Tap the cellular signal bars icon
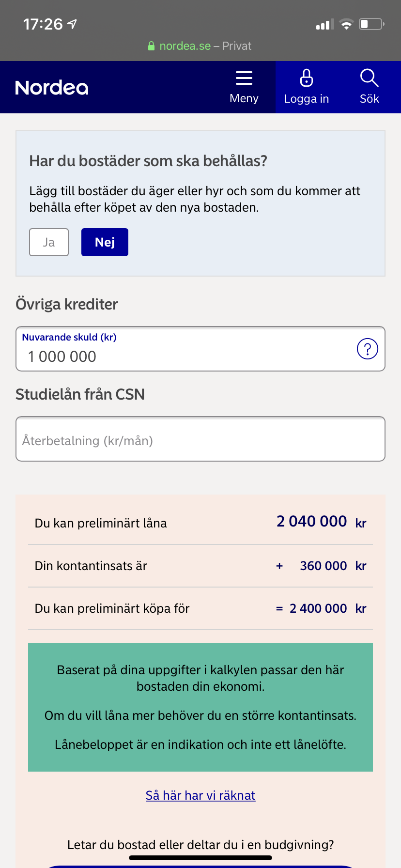401x868 pixels. 325,24
